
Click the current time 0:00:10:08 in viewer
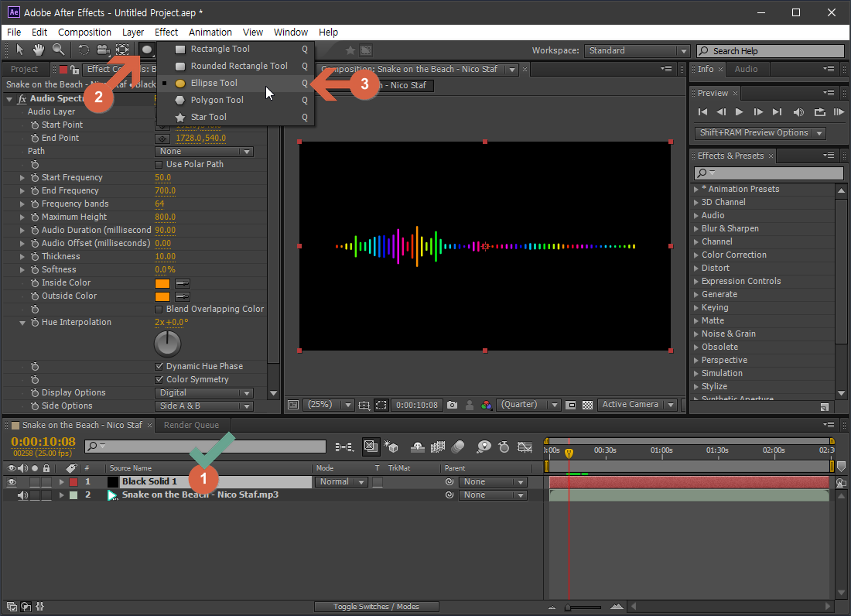point(417,405)
